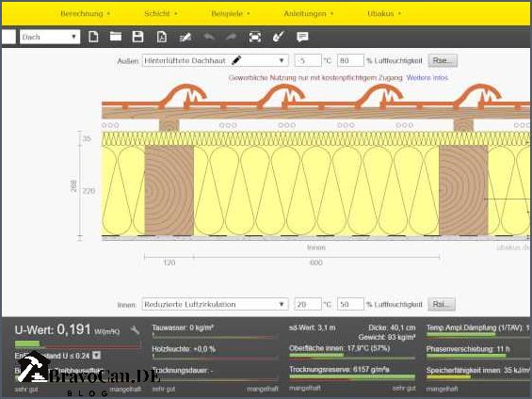Click the Tauwasser rating bar
Viewport: 532px width, 399px height.
tap(215, 337)
